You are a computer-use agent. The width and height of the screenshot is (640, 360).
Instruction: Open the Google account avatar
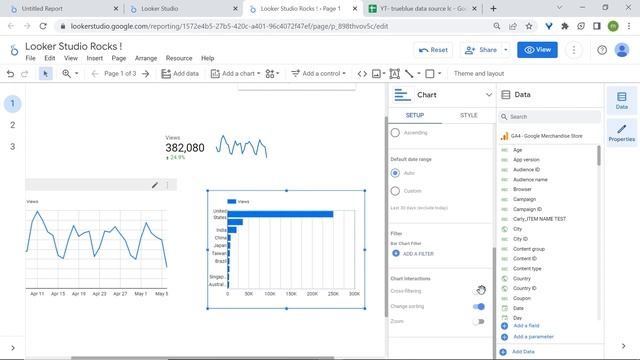click(x=622, y=50)
